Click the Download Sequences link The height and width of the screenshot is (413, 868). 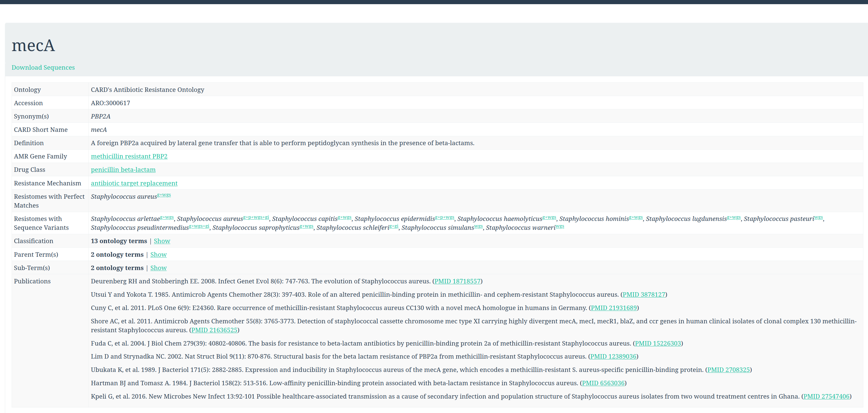click(43, 67)
